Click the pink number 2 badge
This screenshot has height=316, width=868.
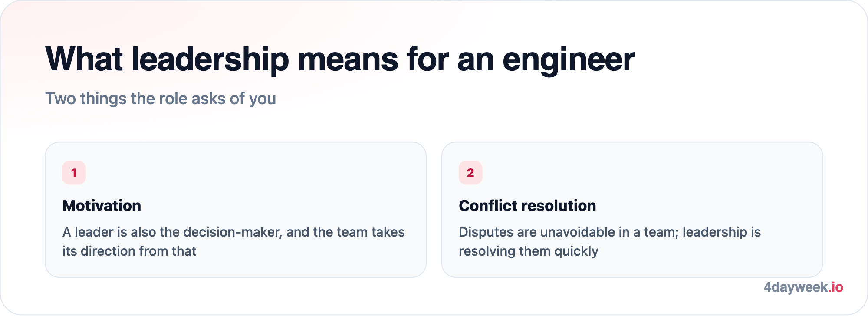[x=470, y=173]
